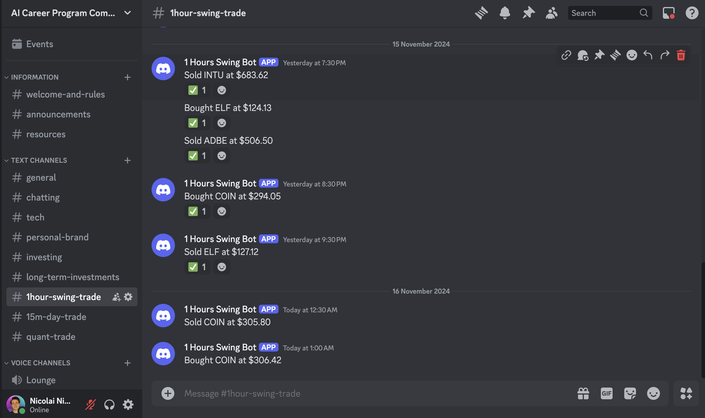Open the GIF picker
This screenshot has width=705, height=418.
607,394
